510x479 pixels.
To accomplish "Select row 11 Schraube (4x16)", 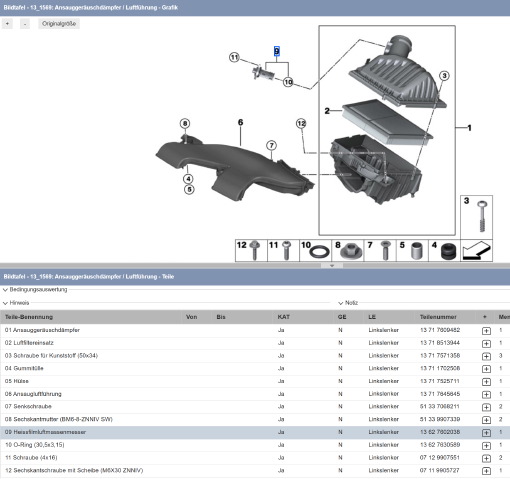I will (255, 457).
